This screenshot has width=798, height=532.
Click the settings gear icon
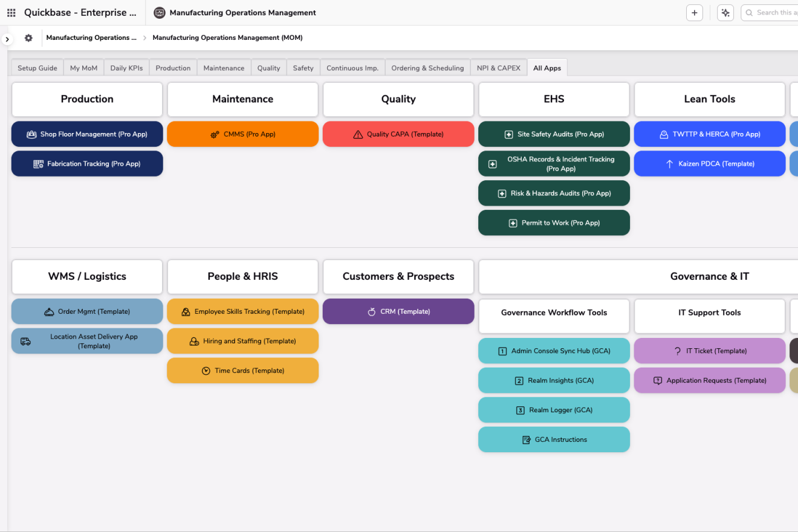[x=28, y=38]
